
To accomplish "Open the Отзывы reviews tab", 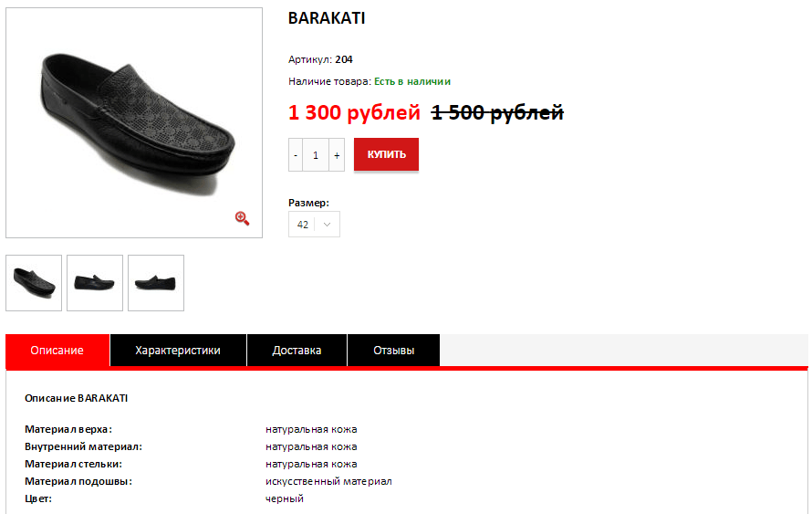I will (393, 351).
